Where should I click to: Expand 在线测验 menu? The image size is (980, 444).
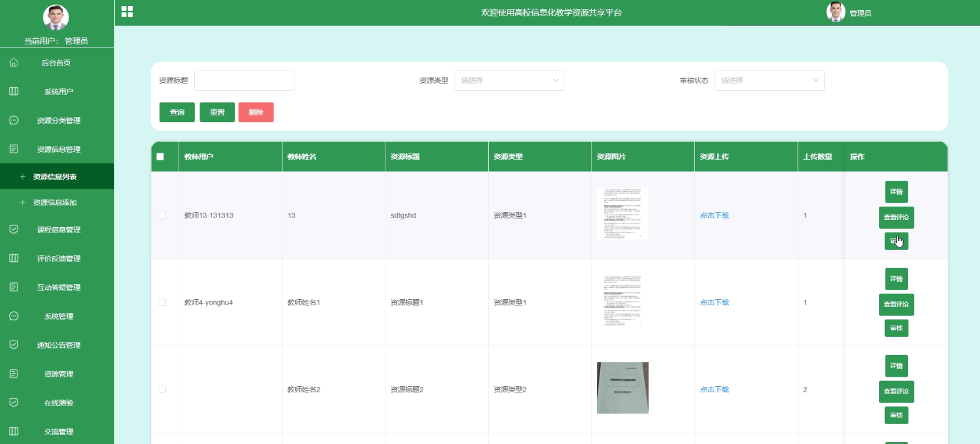[x=57, y=403]
